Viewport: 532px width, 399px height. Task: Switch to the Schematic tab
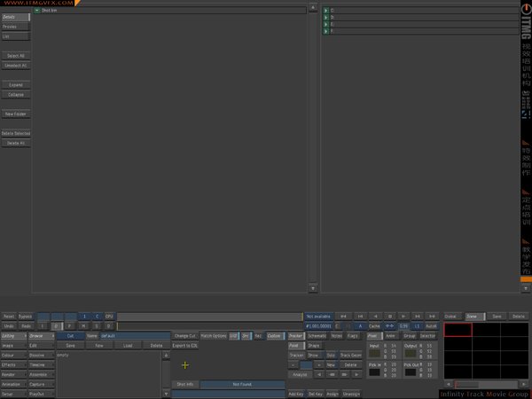point(317,336)
